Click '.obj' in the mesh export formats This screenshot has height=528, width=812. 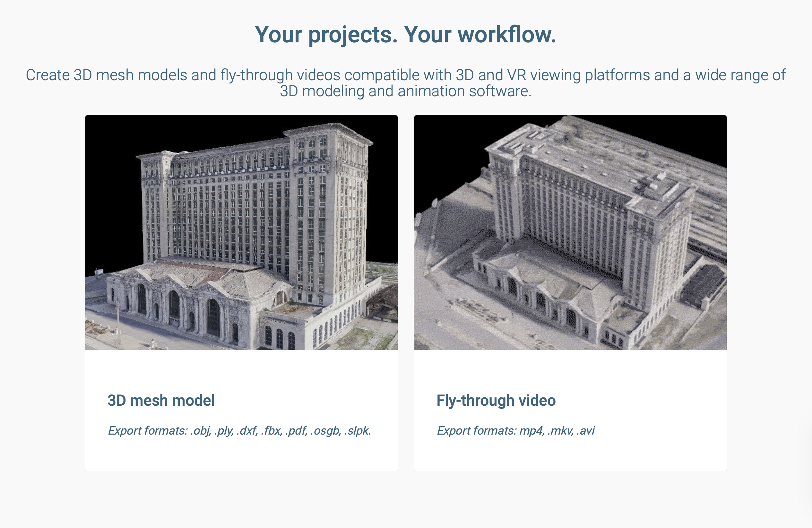point(200,431)
